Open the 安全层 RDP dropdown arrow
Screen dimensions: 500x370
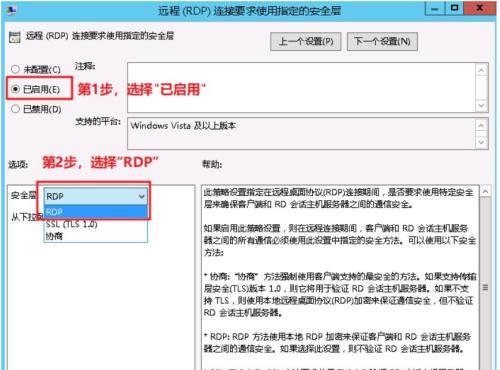[x=142, y=196]
